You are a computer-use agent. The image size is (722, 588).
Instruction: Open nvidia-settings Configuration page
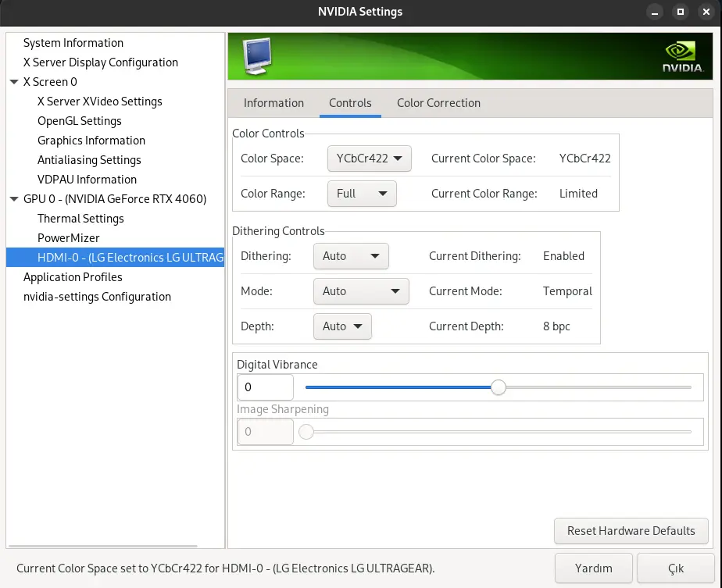(x=97, y=297)
